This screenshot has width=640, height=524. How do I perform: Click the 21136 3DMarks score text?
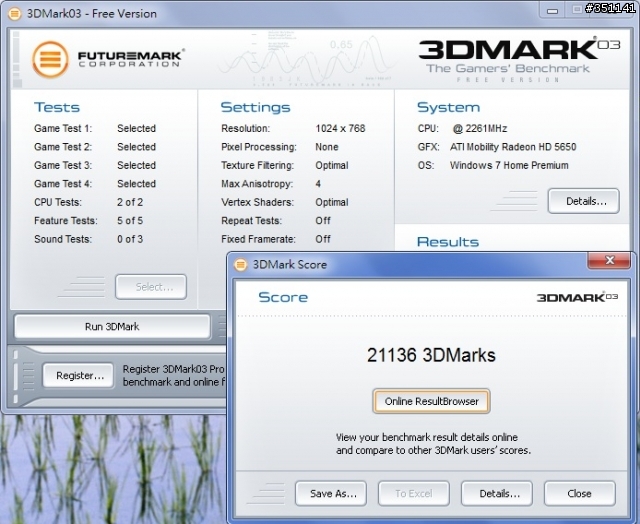tap(431, 355)
